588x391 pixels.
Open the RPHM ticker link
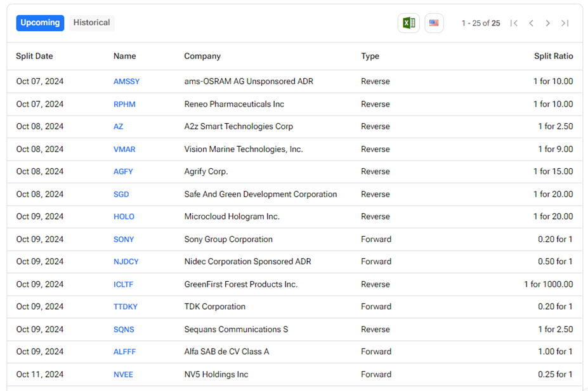(124, 104)
